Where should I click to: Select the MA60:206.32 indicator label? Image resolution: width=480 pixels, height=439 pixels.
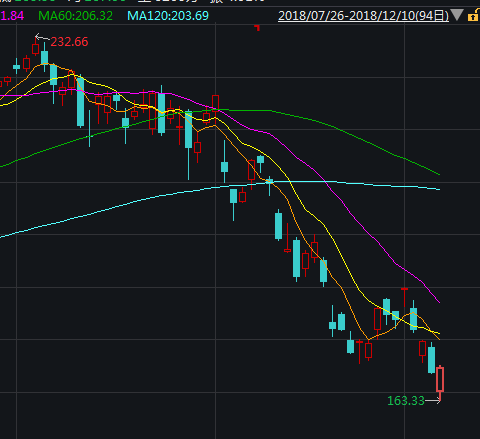75,16
